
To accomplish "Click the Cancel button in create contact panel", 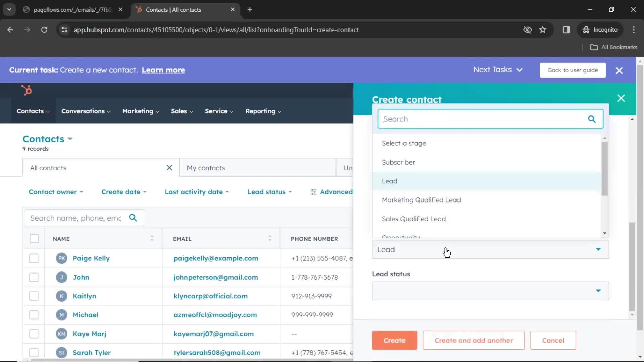I will (554, 340).
